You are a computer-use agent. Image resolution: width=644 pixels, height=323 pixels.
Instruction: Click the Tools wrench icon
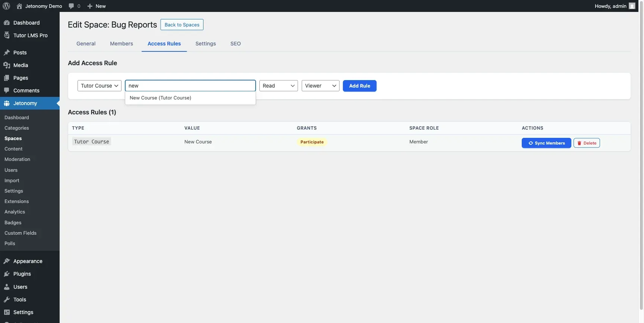click(x=7, y=300)
